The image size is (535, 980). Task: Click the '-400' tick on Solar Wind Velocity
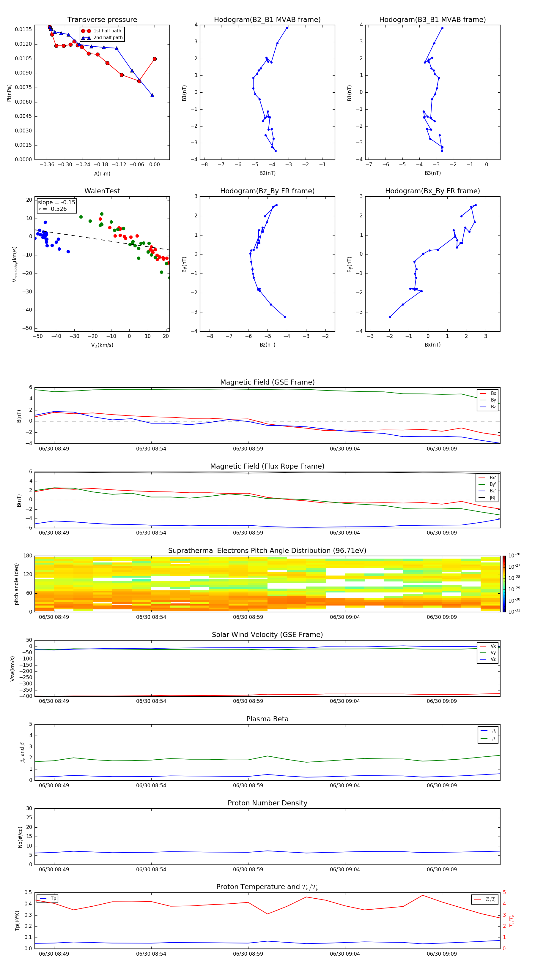tap(26, 696)
